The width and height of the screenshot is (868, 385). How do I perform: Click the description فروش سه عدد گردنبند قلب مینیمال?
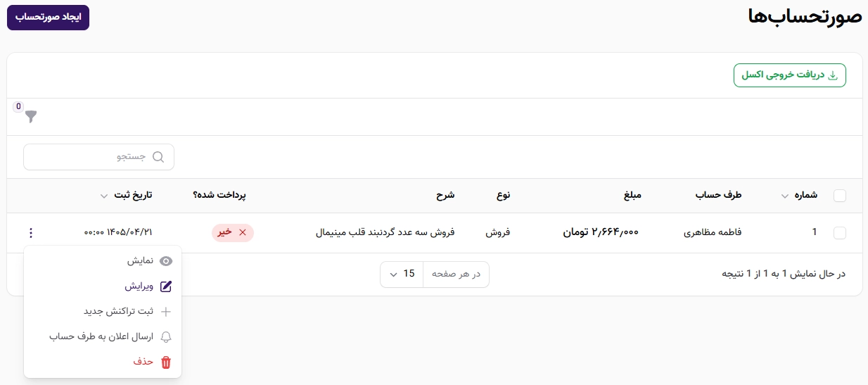[385, 232]
